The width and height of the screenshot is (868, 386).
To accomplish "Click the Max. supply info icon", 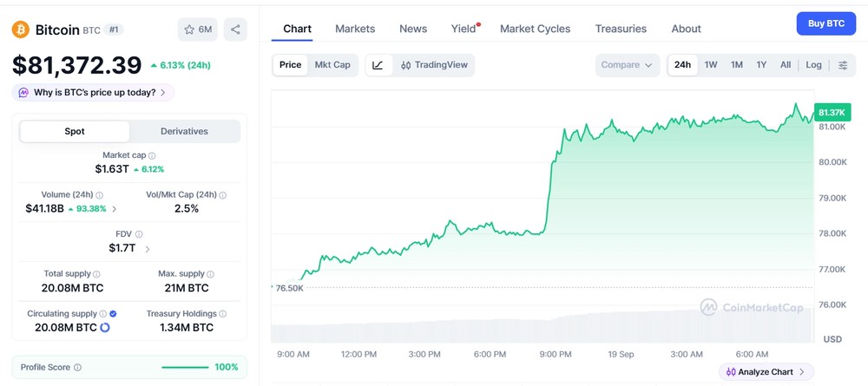I will [x=210, y=274].
